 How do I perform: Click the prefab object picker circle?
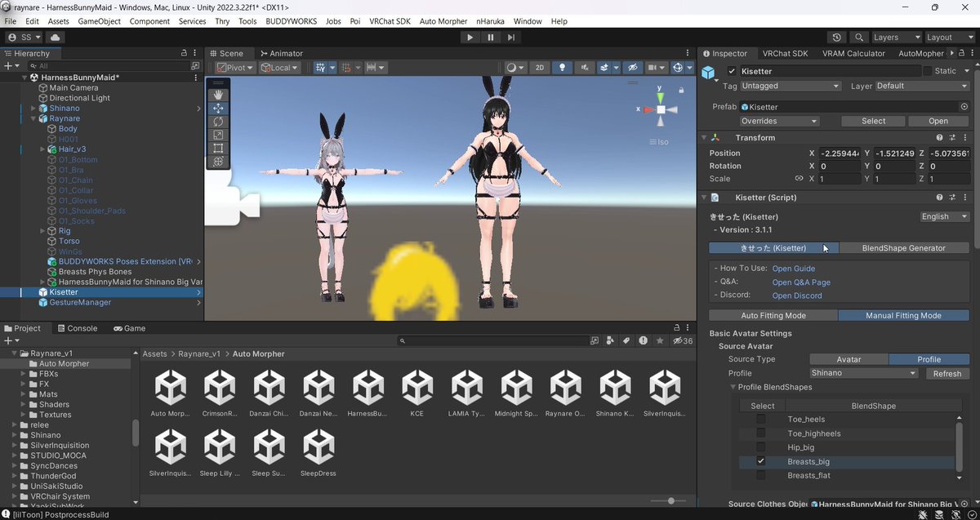pyautogui.click(x=964, y=107)
